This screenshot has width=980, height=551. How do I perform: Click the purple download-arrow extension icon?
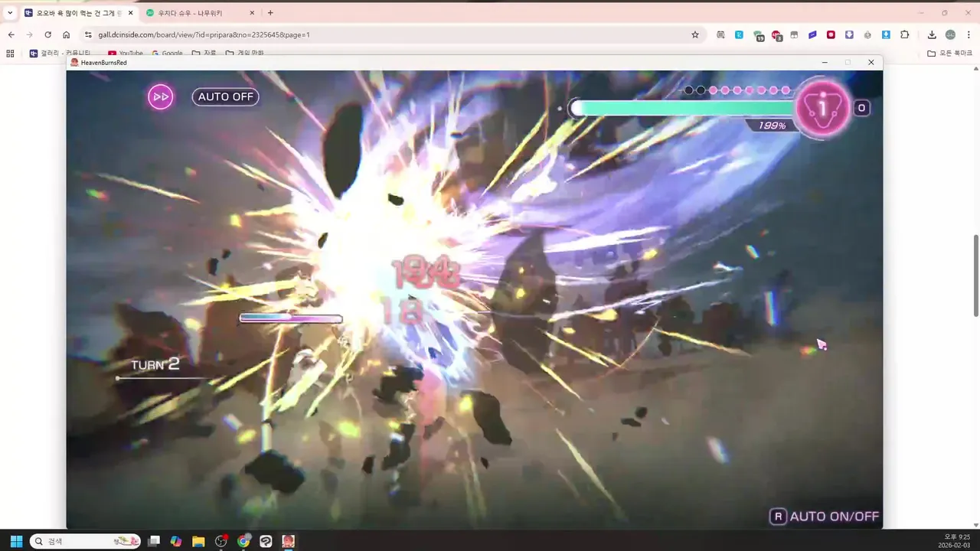click(849, 34)
